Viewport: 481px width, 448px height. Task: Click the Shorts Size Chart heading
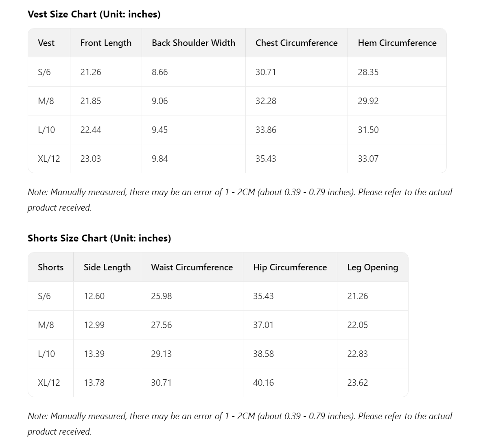[x=99, y=238]
